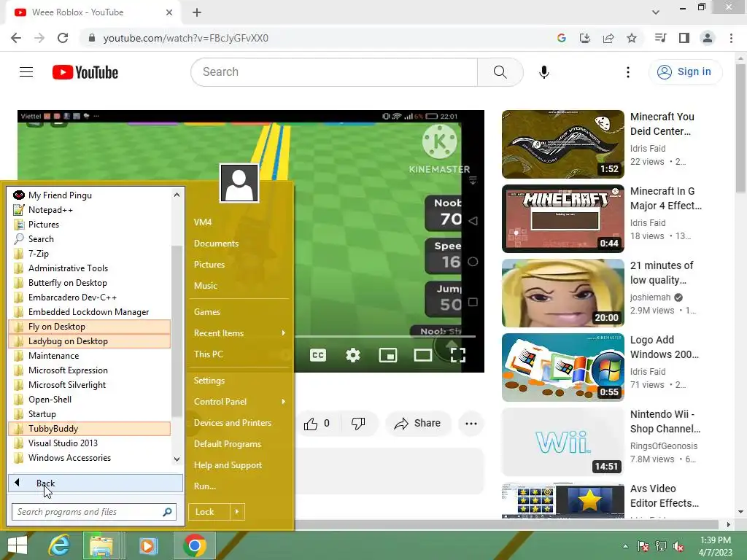Launch My Friend Pingu
Screen dimensions: 747x560
tap(90, 195)
